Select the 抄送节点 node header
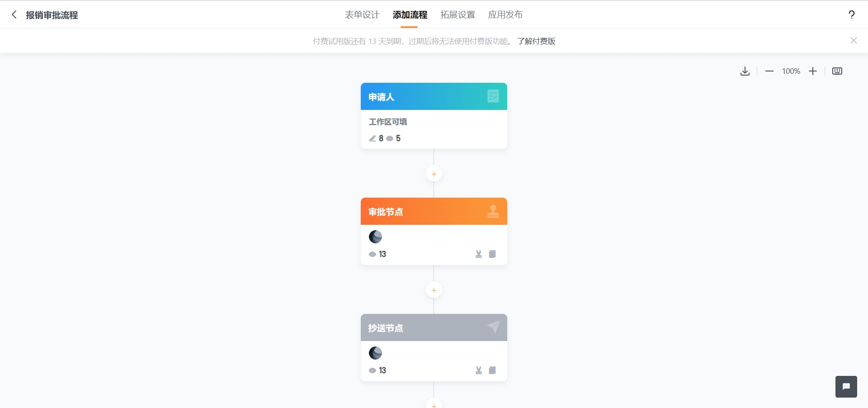 [434, 327]
